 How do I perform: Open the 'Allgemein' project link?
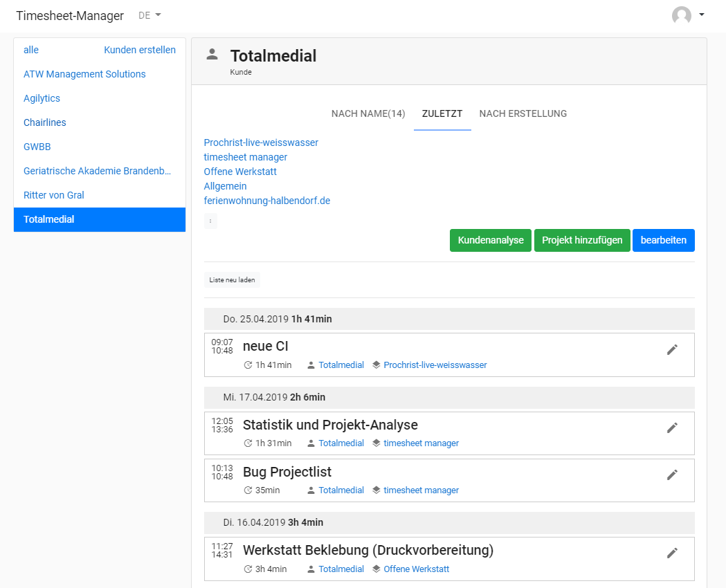pyautogui.click(x=225, y=187)
